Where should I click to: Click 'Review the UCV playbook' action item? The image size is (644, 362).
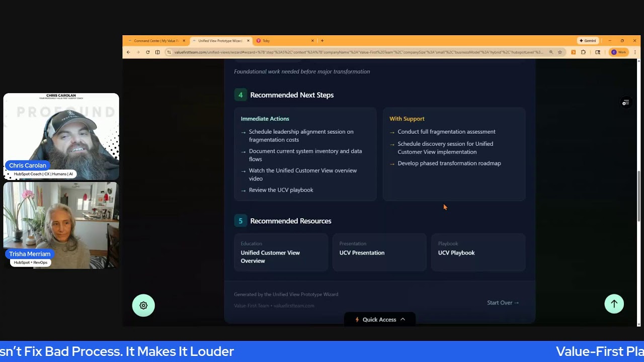(281, 190)
